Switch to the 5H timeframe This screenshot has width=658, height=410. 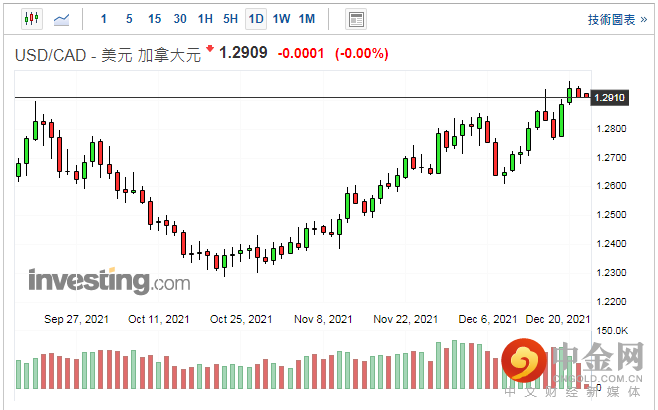[230, 19]
